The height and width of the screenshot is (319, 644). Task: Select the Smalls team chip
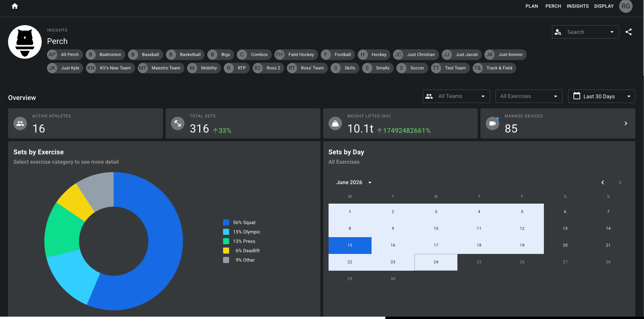(x=378, y=68)
